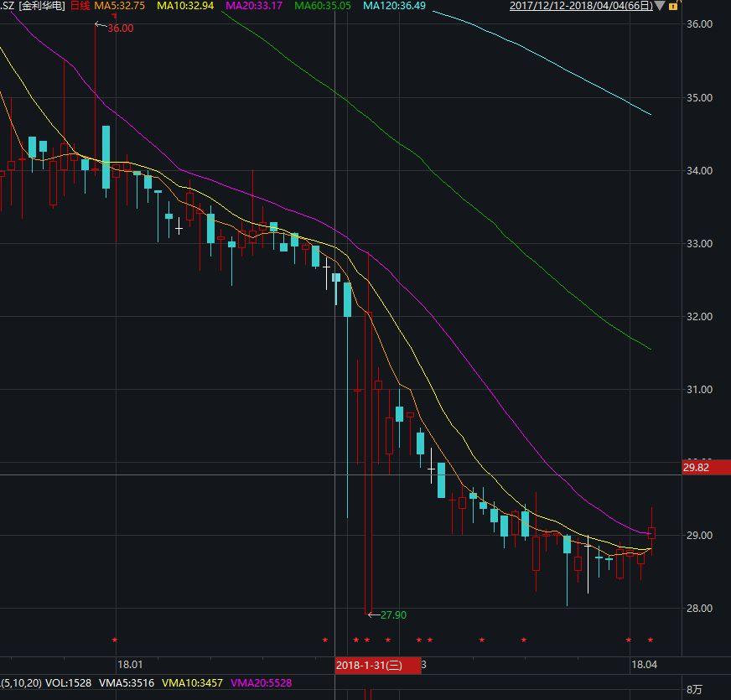Click the 2018-1-31(三) crosshair date tag
The height and width of the screenshot is (700, 731).
(x=377, y=665)
